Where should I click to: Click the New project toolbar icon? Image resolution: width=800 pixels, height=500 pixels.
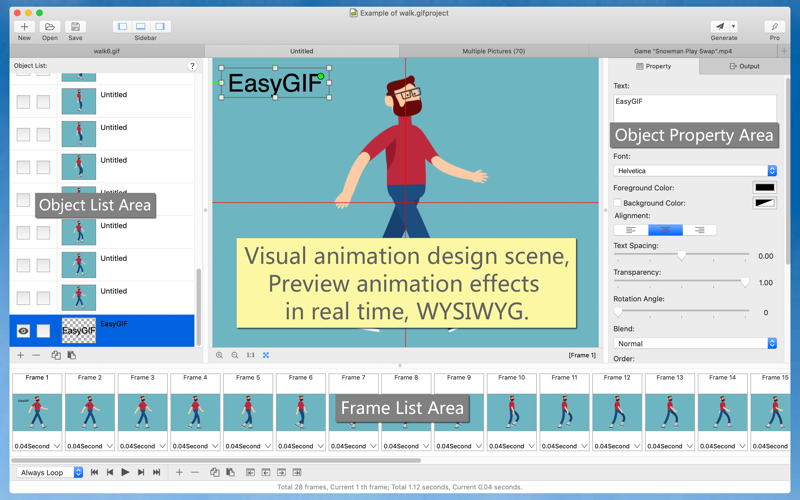24,27
